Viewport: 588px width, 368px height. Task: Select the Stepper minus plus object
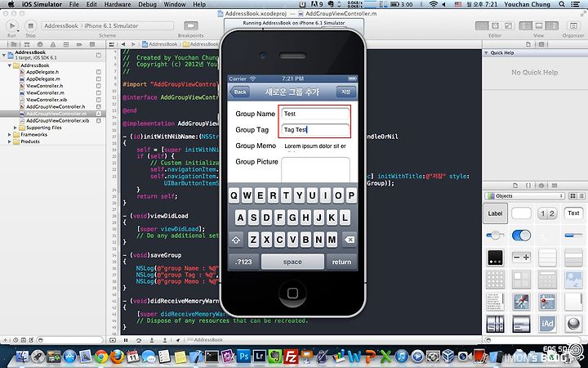tap(521, 258)
